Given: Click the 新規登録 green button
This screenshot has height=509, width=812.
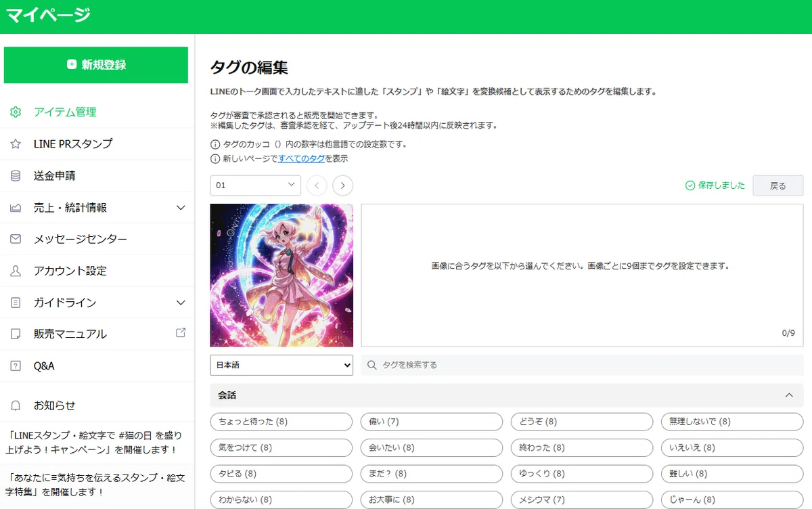Looking at the screenshot, I should (95, 65).
